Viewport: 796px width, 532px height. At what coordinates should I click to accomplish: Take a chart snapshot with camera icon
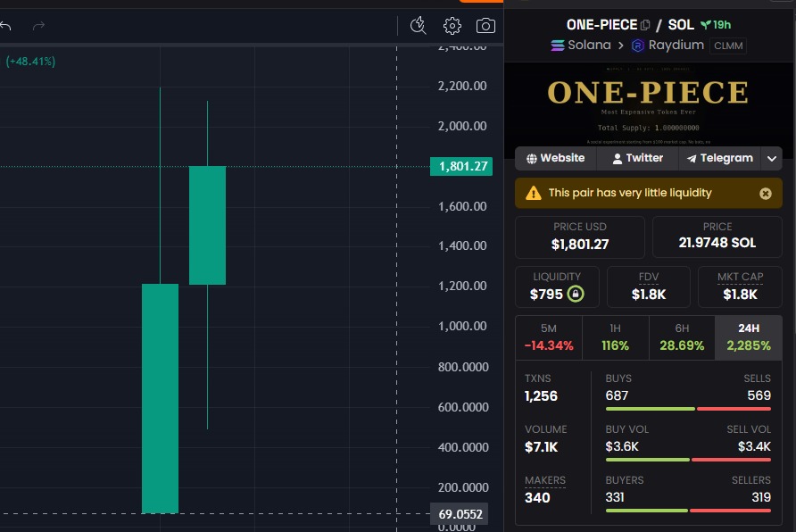485,25
